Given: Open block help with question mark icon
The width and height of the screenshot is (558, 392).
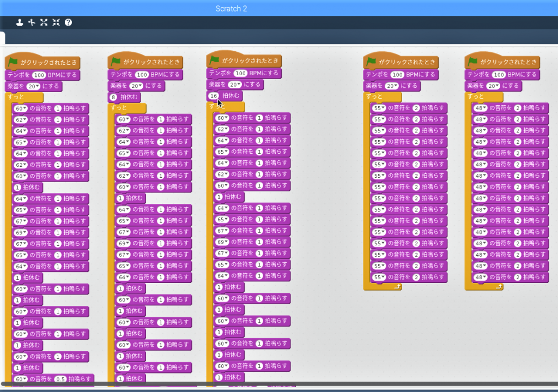Looking at the screenshot, I should pos(68,22).
